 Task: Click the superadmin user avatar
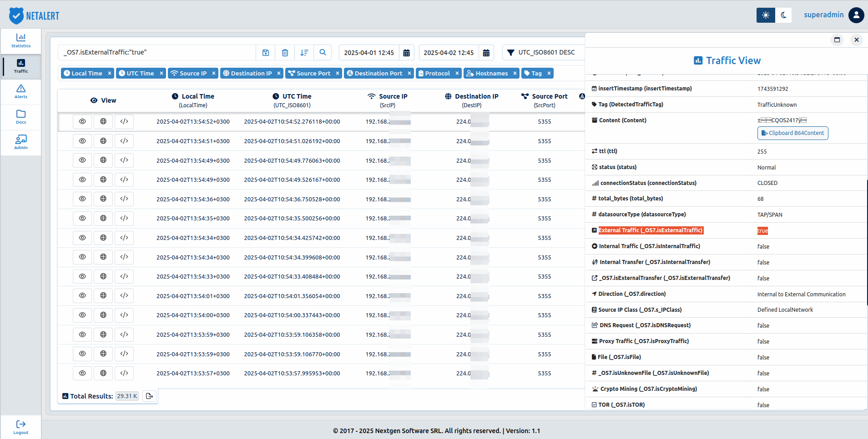(x=856, y=15)
